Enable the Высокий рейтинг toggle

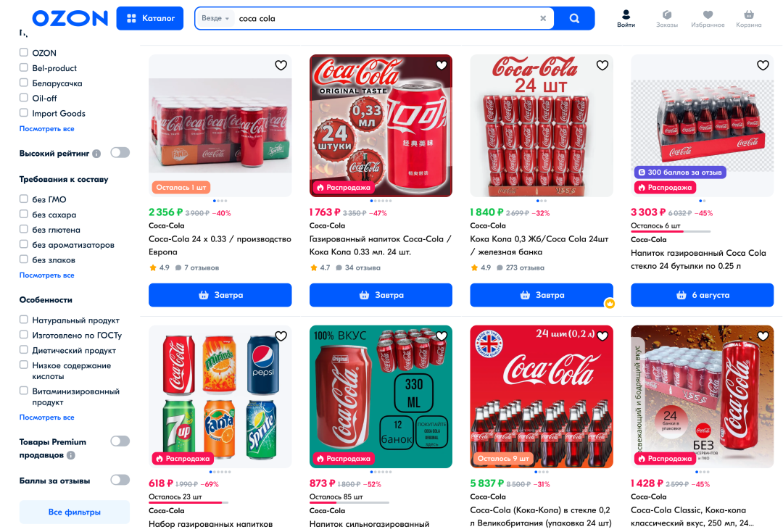[x=120, y=153]
